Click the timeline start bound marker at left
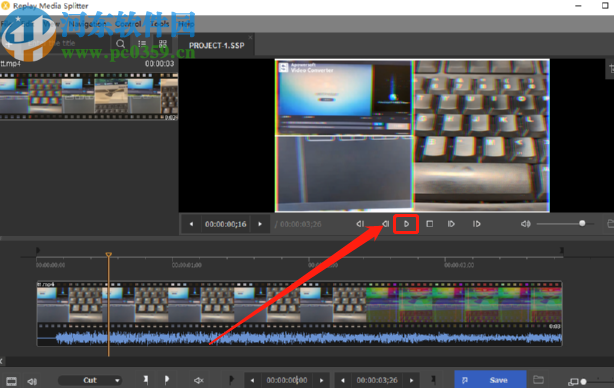 38,250
